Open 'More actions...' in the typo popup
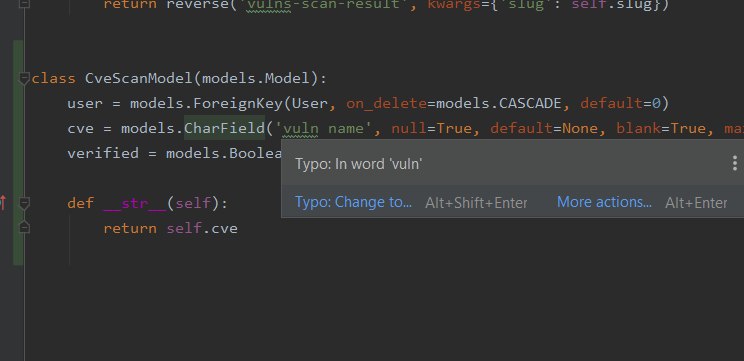Image resolution: width=744 pixels, height=361 pixels. (x=604, y=203)
